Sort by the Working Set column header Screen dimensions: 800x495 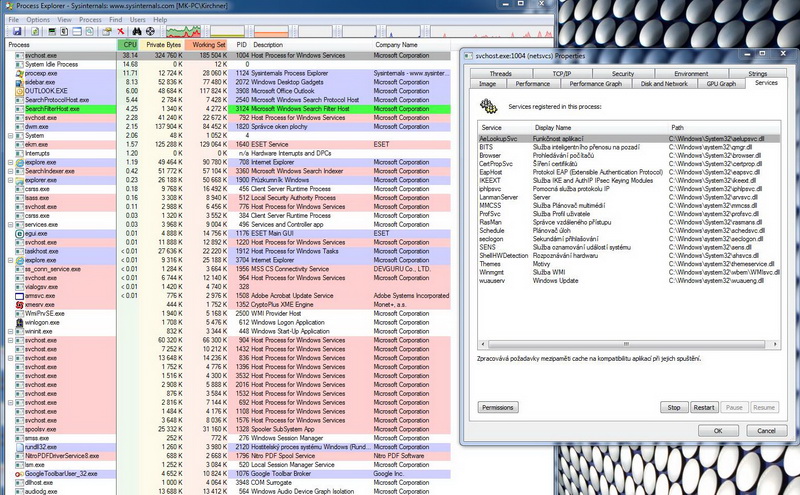pyautogui.click(x=206, y=45)
